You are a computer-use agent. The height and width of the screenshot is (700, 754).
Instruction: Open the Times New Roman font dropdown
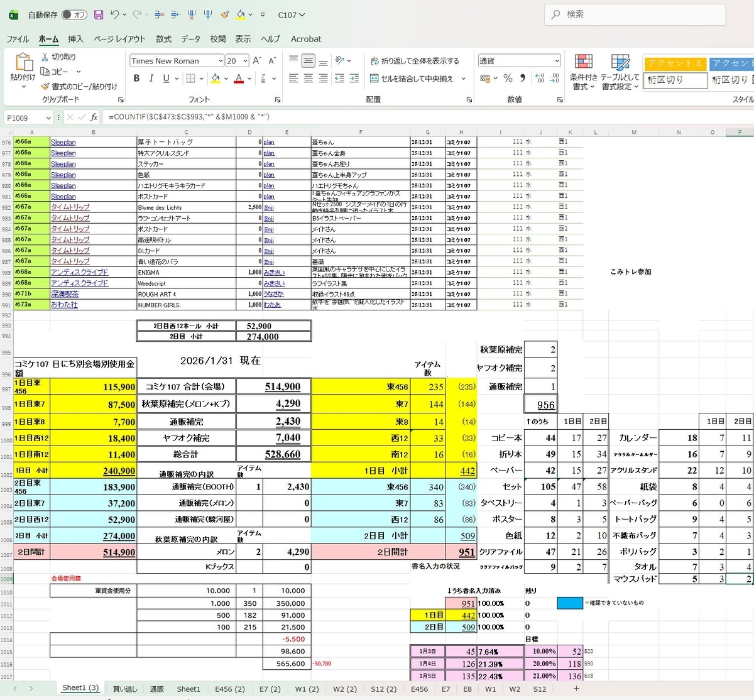pos(221,61)
